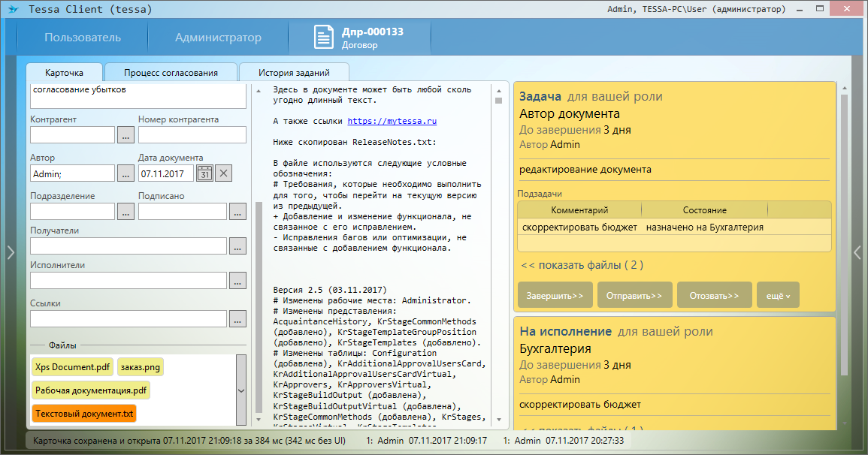Image resolution: width=868 pixels, height=455 pixels.
Task: Click the 'назначено на Бухгалтерия' status cell
Action: tap(705, 227)
